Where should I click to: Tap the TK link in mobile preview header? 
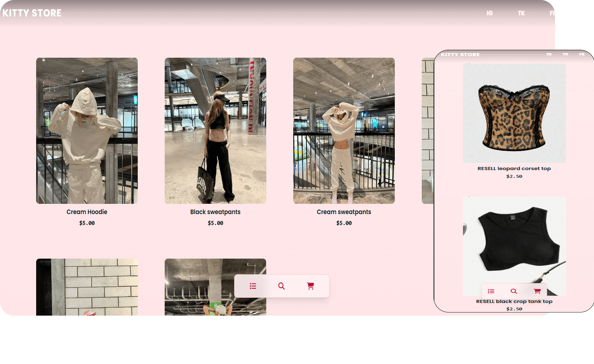tap(565, 54)
